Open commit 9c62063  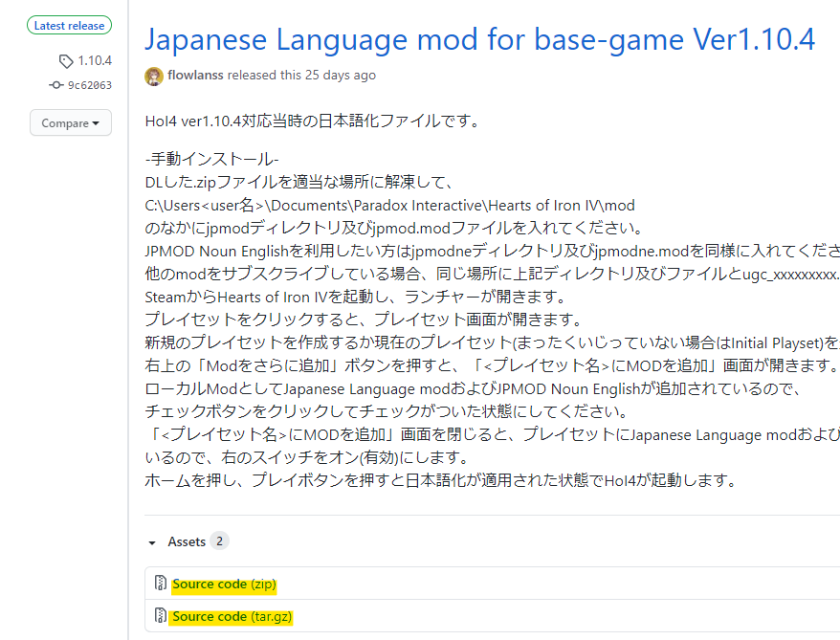pyautogui.click(x=90, y=85)
